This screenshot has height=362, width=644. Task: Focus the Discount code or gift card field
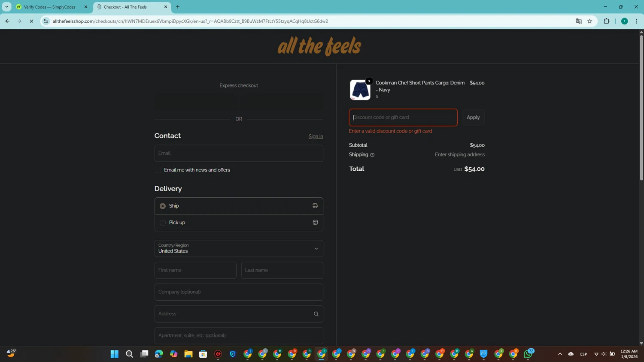[403, 118]
